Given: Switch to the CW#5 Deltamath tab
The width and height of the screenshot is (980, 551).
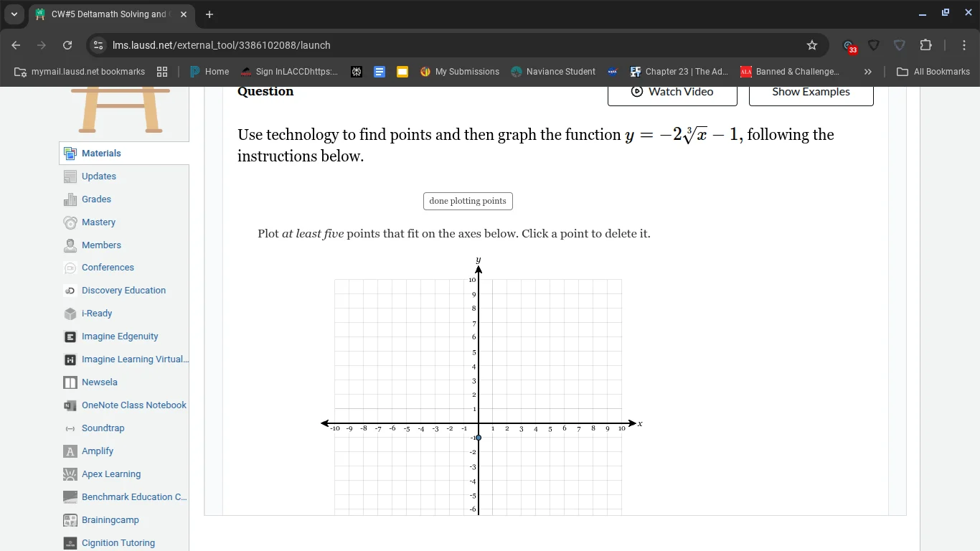Looking at the screenshot, I should (108, 14).
